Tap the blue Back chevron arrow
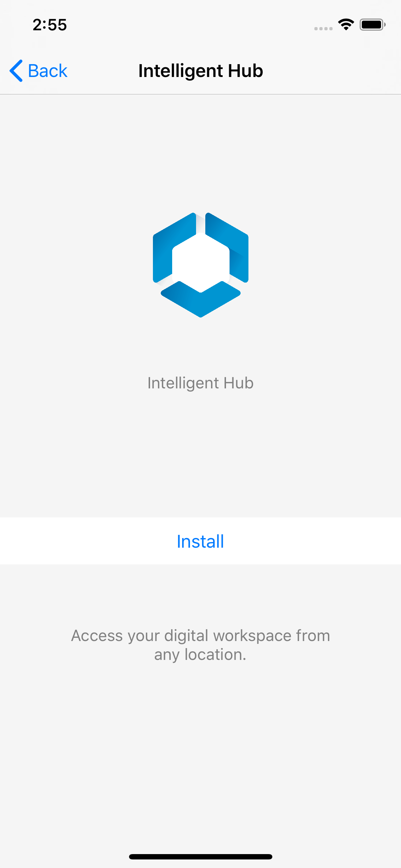The height and width of the screenshot is (868, 401). [x=16, y=71]
